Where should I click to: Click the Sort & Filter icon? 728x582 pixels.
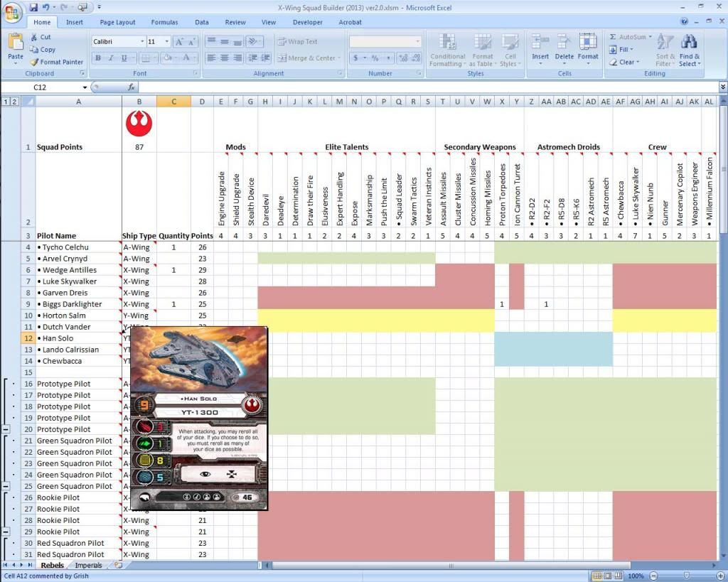pyautogui.click(x=665, y=50)
